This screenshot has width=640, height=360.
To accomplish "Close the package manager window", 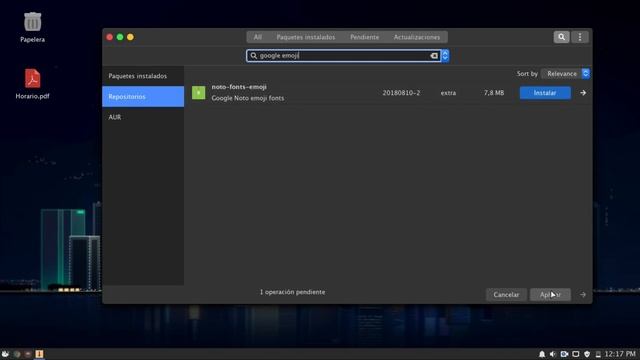I will coord(109,37).
